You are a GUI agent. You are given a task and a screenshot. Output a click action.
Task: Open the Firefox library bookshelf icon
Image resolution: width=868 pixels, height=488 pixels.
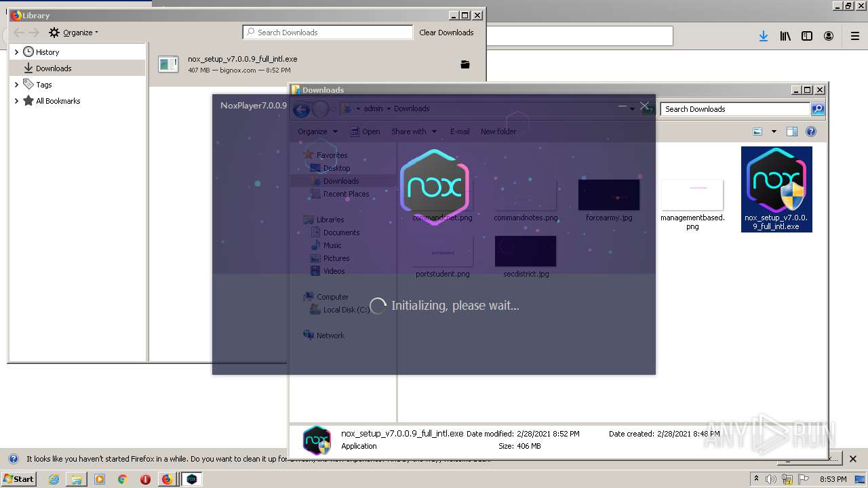coord(785,37)
